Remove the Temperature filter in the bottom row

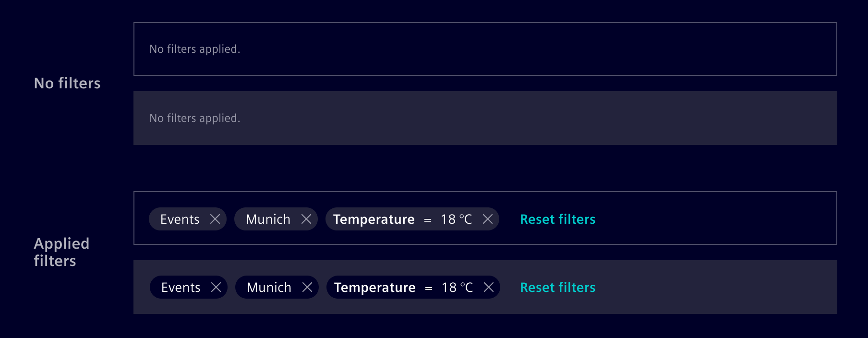click(x=489, y=287)
